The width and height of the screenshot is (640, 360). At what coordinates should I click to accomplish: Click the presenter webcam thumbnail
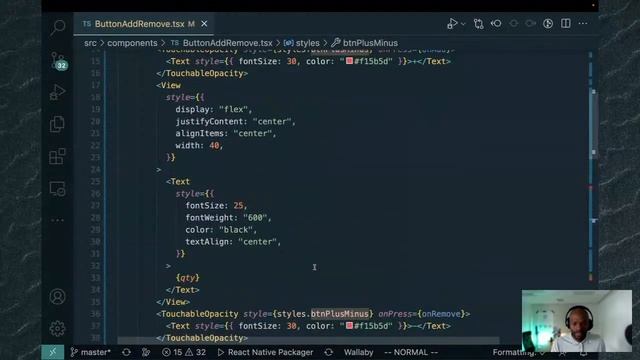click(x=577, y=321)
